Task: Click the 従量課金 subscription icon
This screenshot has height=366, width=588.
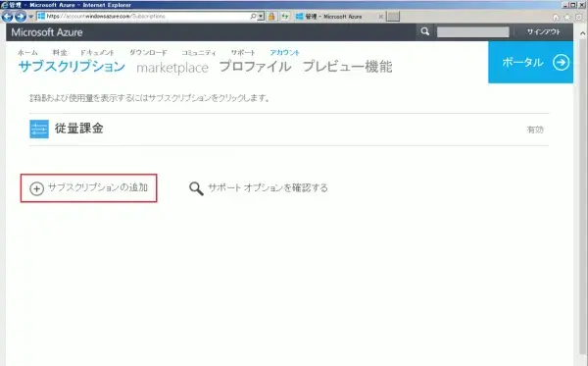Action: point(39,130)
